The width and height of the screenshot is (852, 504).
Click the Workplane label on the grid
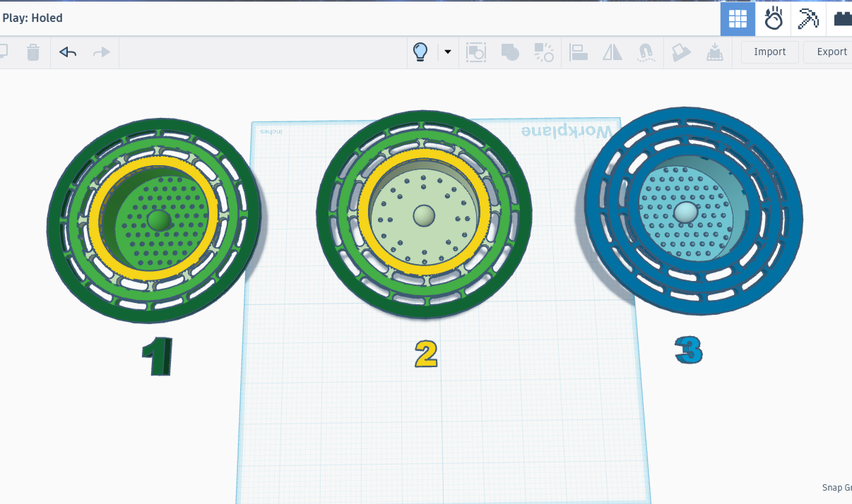click(567, 132)
